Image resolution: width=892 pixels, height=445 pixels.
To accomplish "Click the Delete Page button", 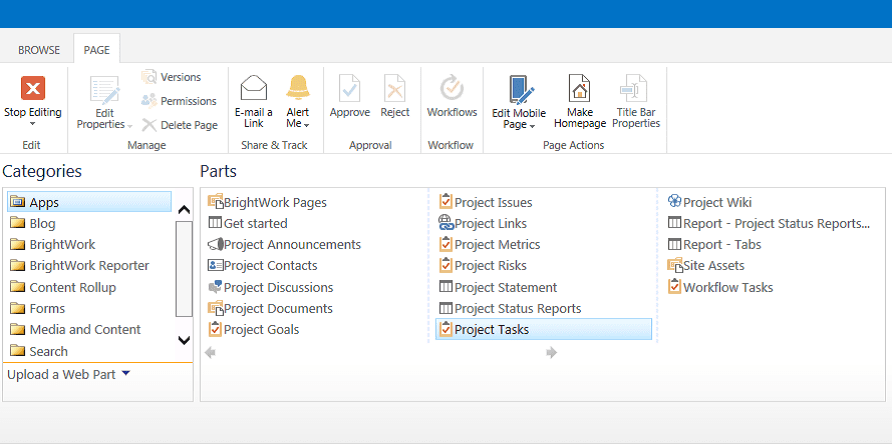I will 180,125.
